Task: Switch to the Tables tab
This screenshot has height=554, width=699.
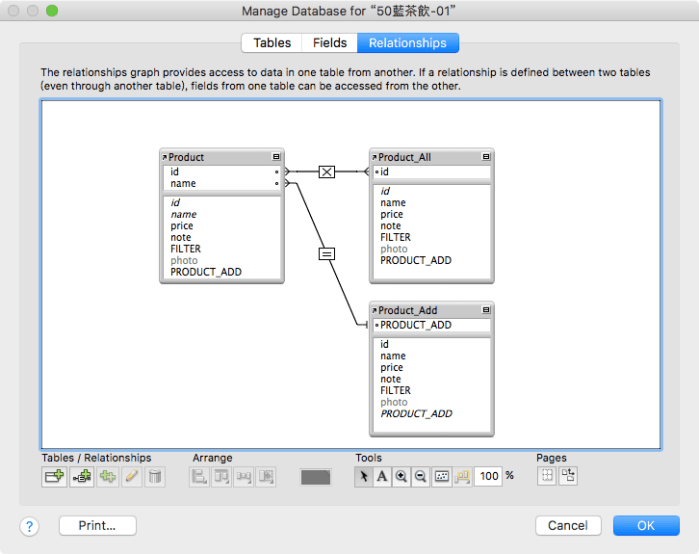Action: 272,43
